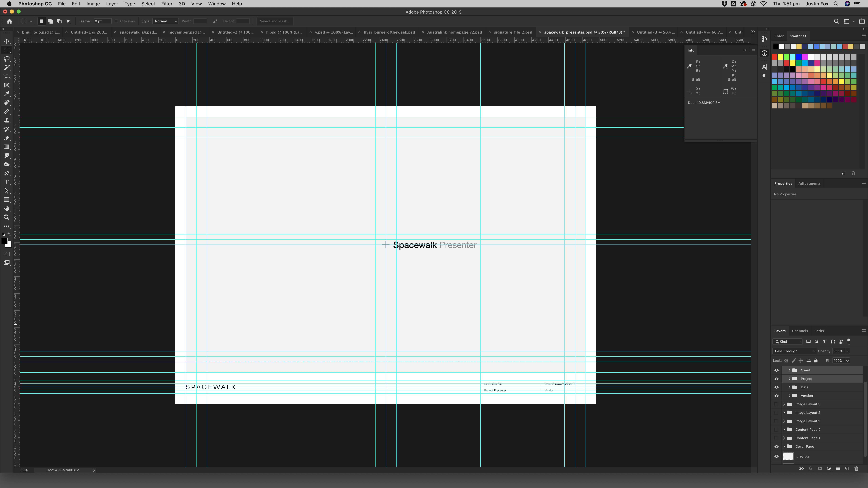Toggle visibility of grey bg layer
Image resolution: width=868 pixels, height=488 pixels.
[776, 456]
